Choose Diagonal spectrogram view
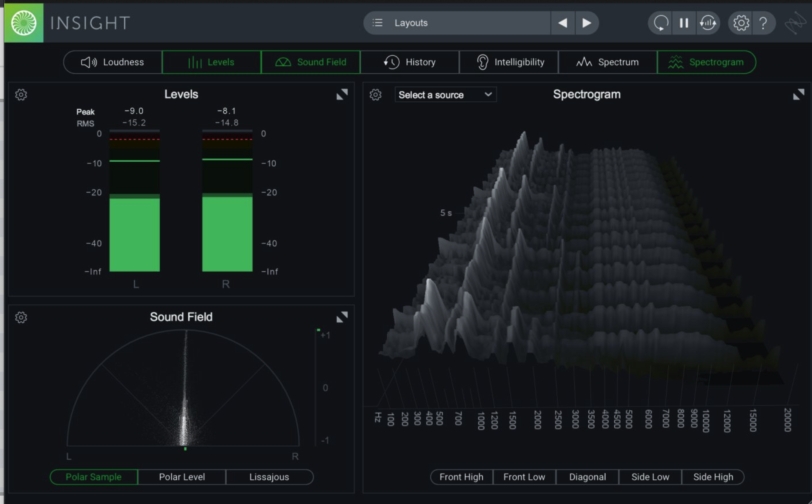This screenshot has width=812, height=504. click(x=587, y=477)
